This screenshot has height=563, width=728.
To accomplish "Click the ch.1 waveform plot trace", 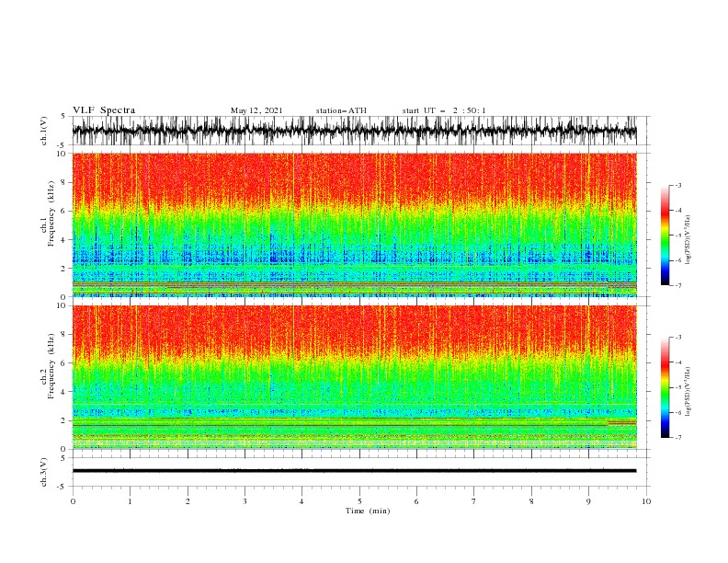I will click(354, 131).
